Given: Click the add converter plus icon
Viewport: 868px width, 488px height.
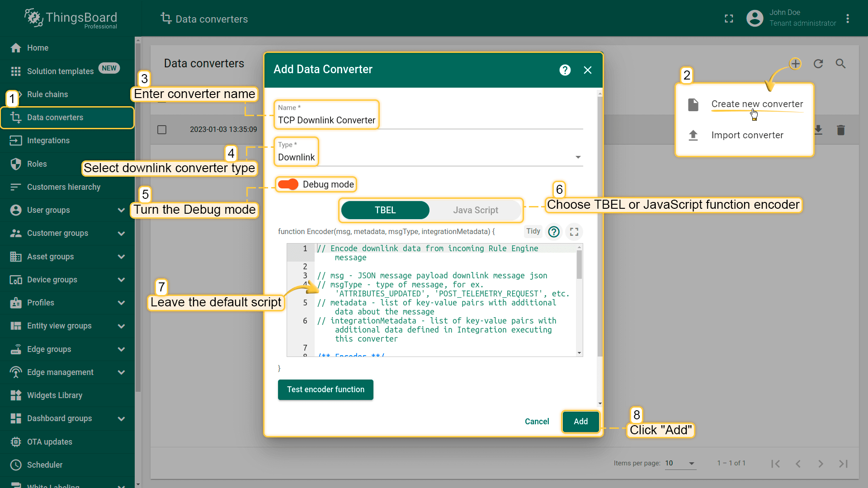Looking at the screenshot, I should tap(796, 64).
